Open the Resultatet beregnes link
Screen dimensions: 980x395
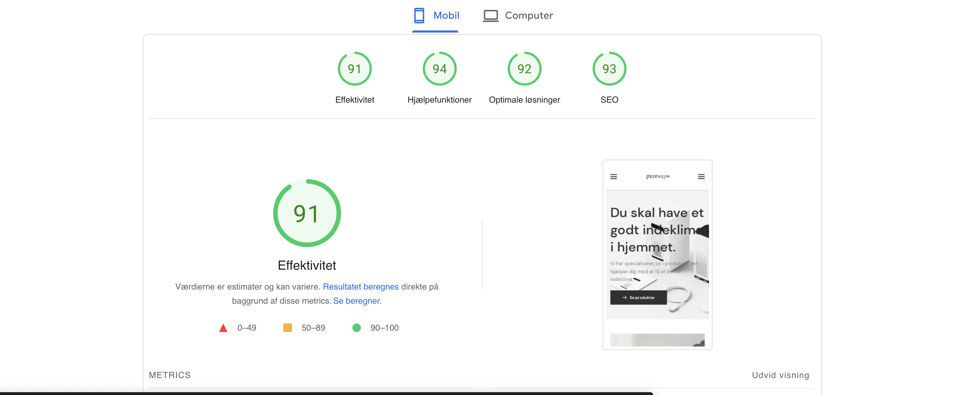(360, 287)
